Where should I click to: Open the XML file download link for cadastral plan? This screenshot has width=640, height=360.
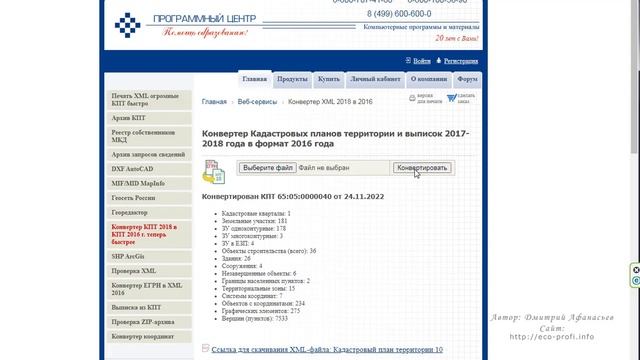[x=327, y=349]
